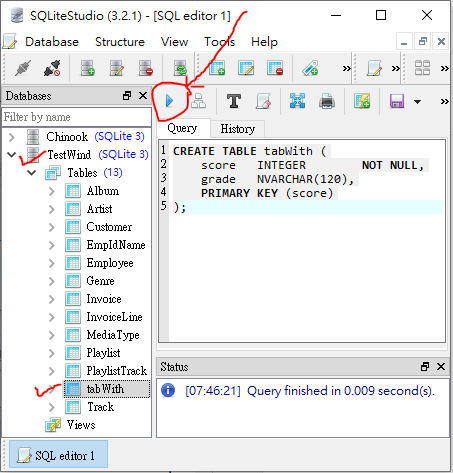Expand the window layout toolbar overflow chevron
The width and height of the screenshot is (453, 473).
444,69
